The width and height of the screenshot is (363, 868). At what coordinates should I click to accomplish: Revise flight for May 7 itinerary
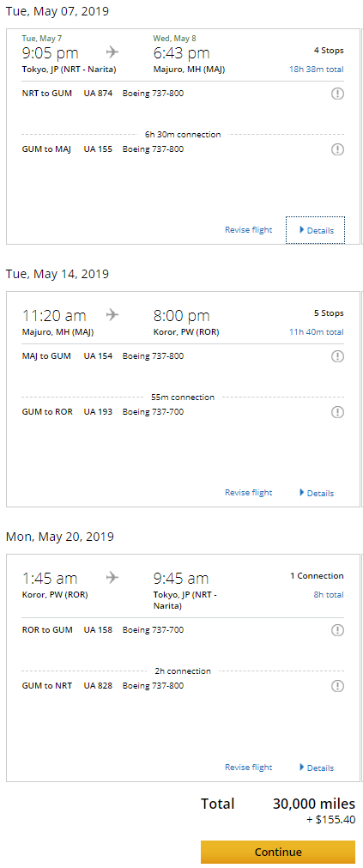coord(249,230)
